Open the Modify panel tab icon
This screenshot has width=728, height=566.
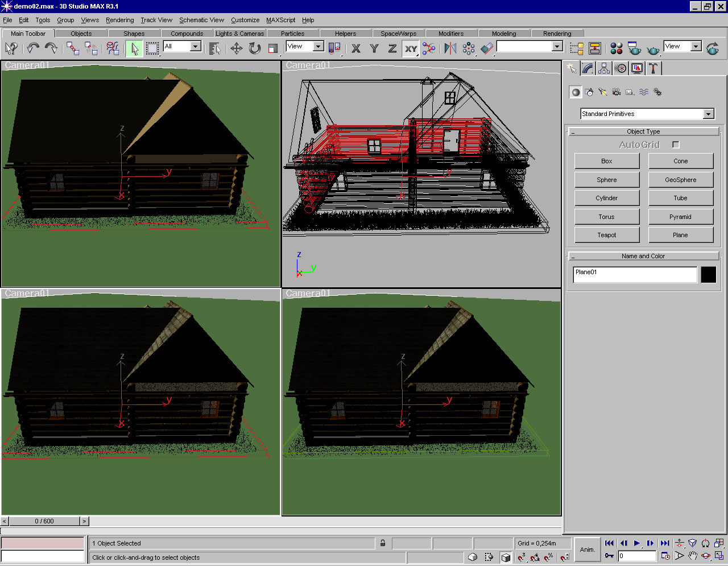588,68
